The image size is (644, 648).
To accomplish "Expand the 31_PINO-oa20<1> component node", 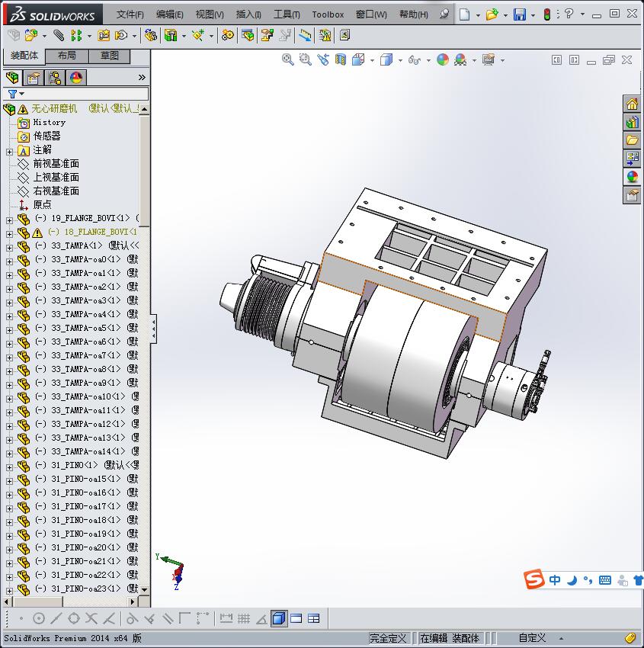I will click(x=9, y=550).
